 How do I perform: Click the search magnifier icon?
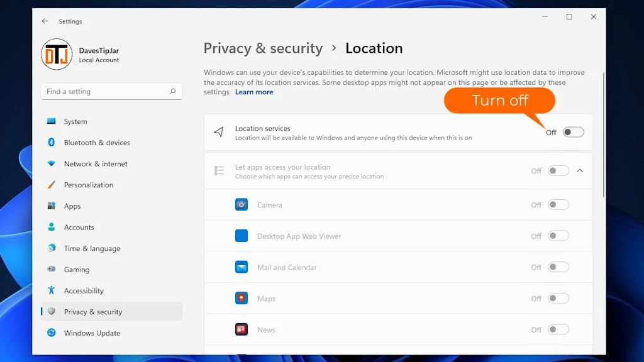pyautogui.click(x=173, y=91)
